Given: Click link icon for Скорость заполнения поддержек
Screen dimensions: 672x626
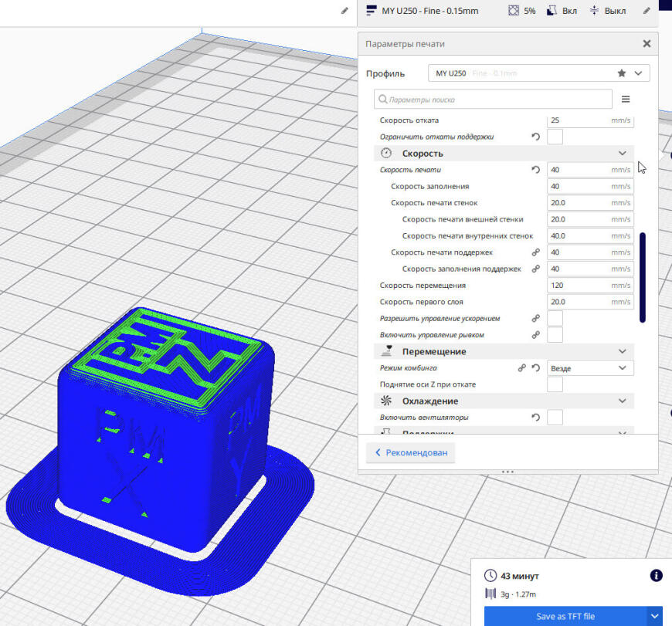Looking at the screenshot, I should coord(536,269).
